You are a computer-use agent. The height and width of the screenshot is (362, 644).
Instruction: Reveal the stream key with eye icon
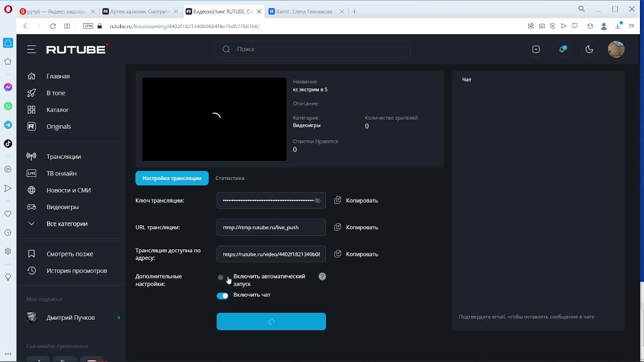point(317,201)
